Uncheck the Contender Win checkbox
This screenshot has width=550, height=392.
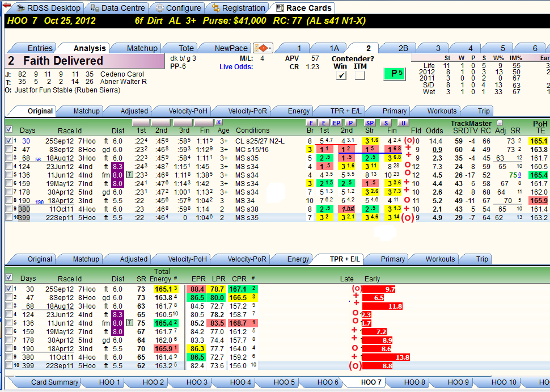click(x=341, y=75)
